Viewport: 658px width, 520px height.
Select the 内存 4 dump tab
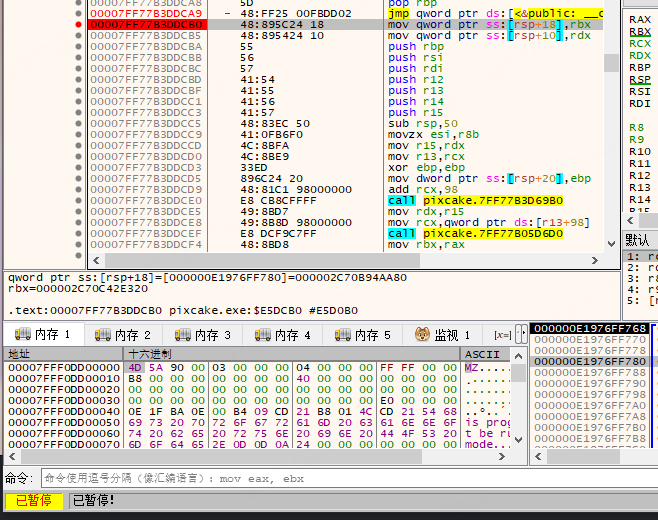pyautogui.click(x=283, y=335)
